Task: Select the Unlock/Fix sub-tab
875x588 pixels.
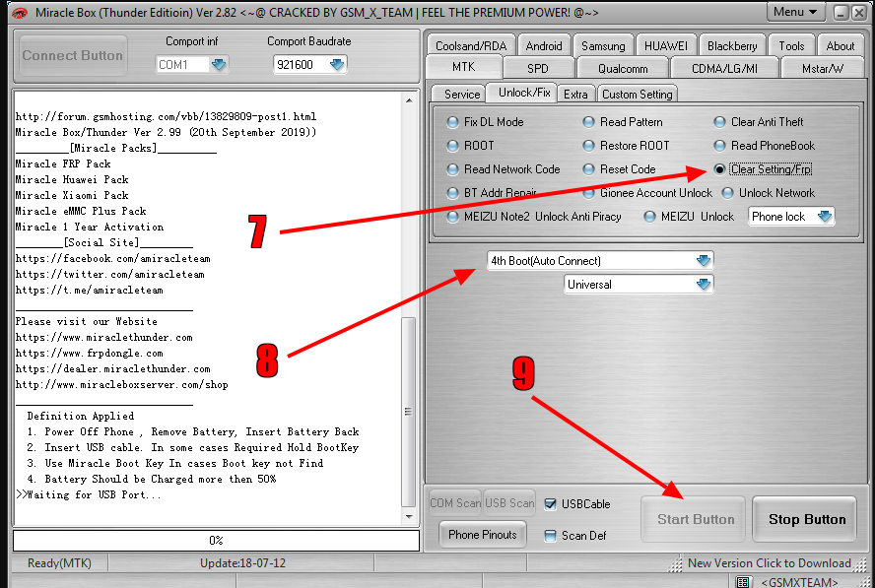Action: 524,93
